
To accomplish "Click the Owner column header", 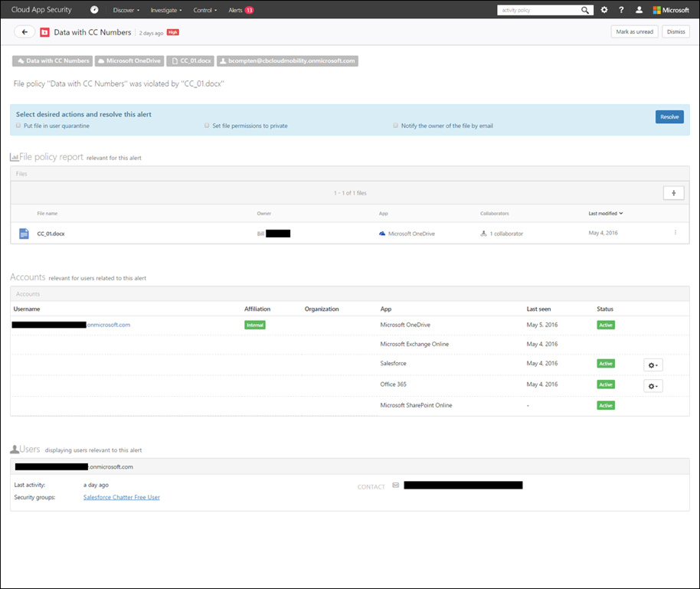I will [264, 214].
